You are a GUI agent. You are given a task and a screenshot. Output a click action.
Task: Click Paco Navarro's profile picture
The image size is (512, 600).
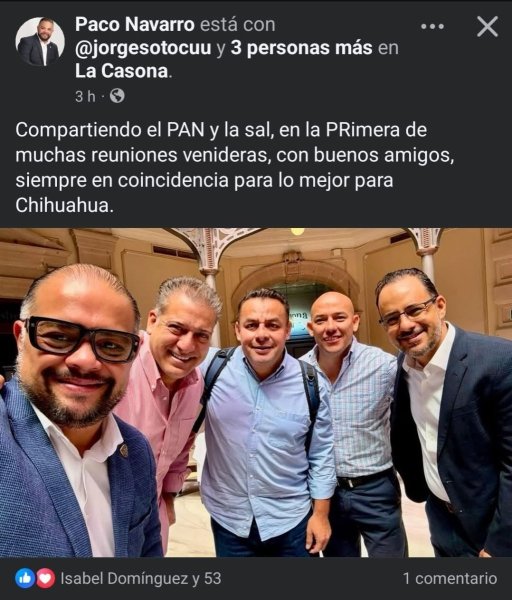(40, 42)
